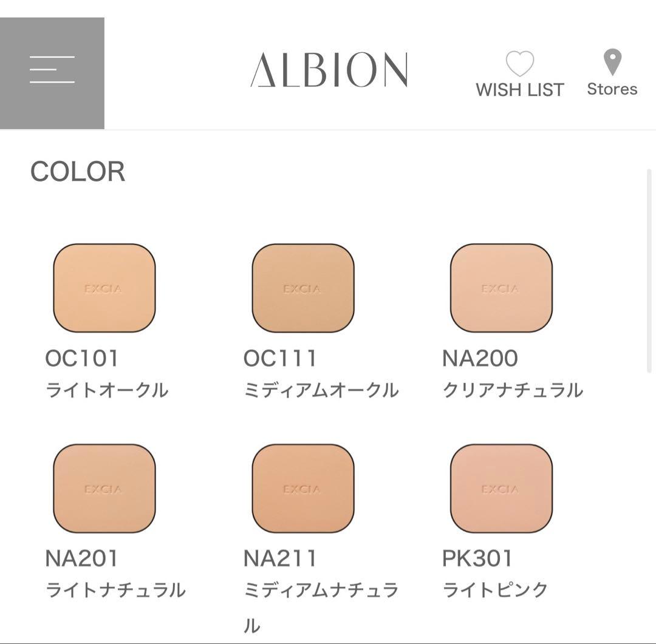This screenshot has height=644, width=656.
Task: Click the ライトピンク shade name
Action: (x=495, y=590)
